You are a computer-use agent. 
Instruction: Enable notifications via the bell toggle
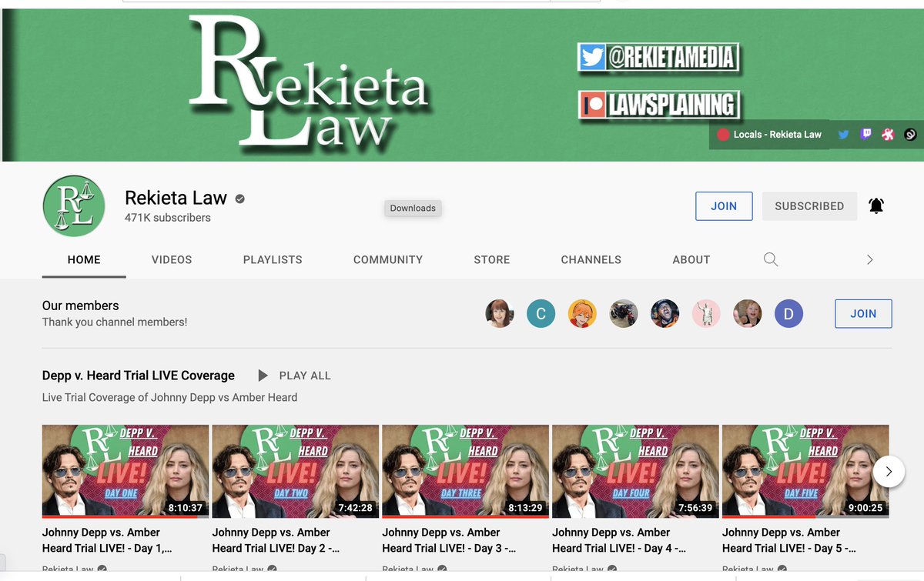875,205
